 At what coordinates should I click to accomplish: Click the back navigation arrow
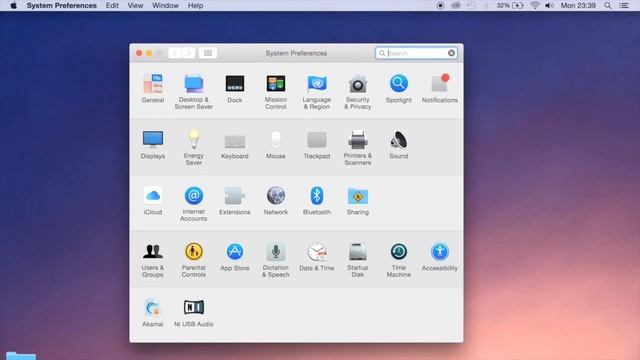pos(175,53)
